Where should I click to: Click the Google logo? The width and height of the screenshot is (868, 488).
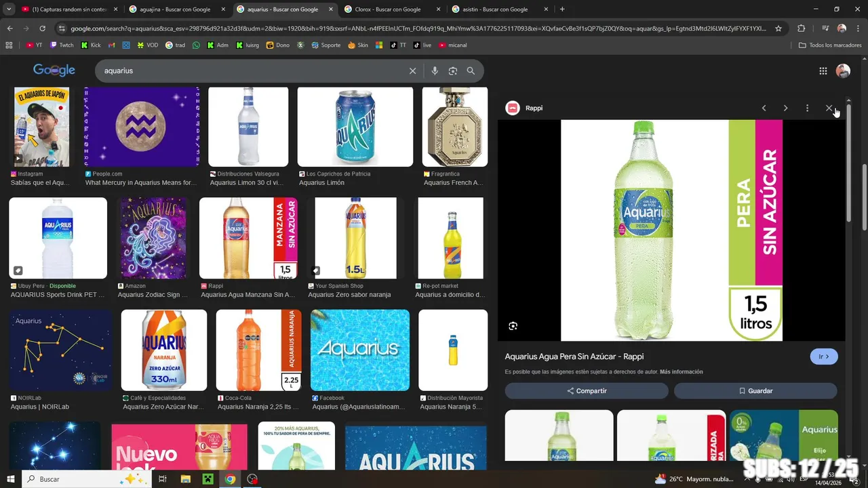point(54,70)
